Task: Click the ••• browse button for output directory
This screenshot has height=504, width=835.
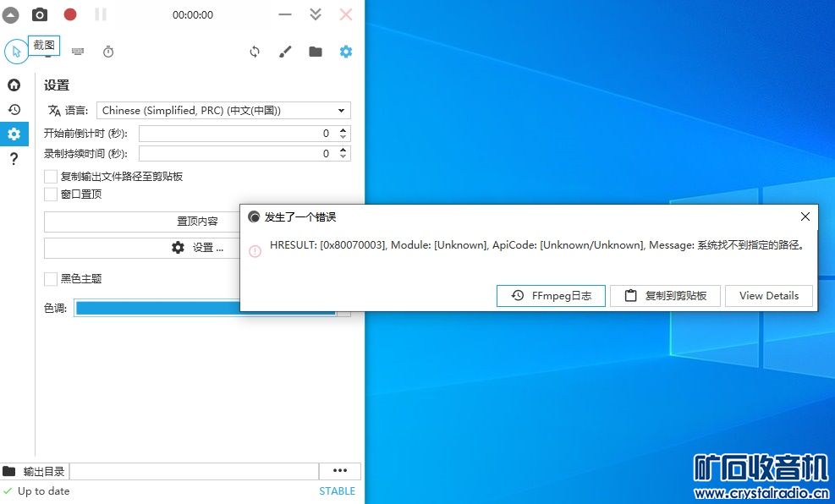Action: point(340,471)
